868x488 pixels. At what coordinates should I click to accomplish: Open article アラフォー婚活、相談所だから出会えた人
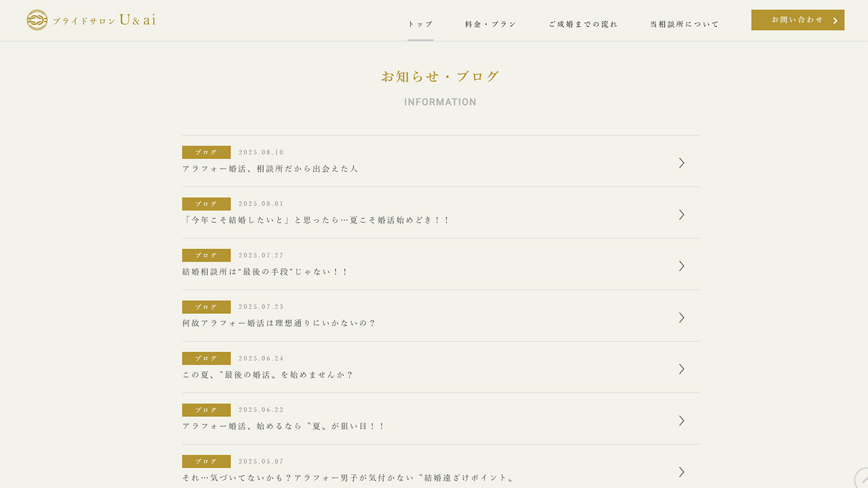[270, 169]
